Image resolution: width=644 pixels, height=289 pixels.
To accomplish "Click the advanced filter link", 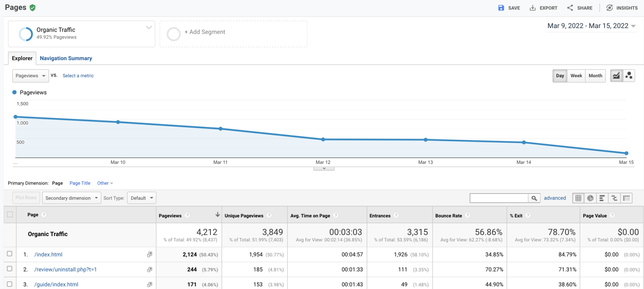I will pyautogui.click(x=555, y=198).
